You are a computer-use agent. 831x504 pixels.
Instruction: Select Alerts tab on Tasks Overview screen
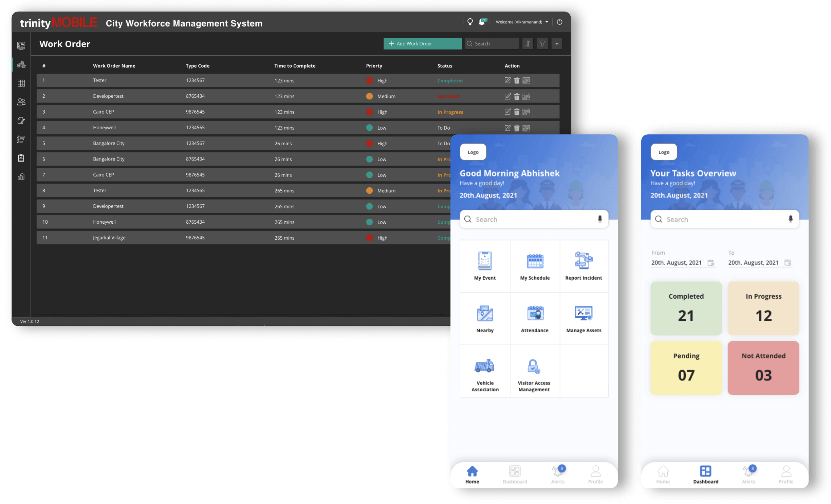[749, 474]
